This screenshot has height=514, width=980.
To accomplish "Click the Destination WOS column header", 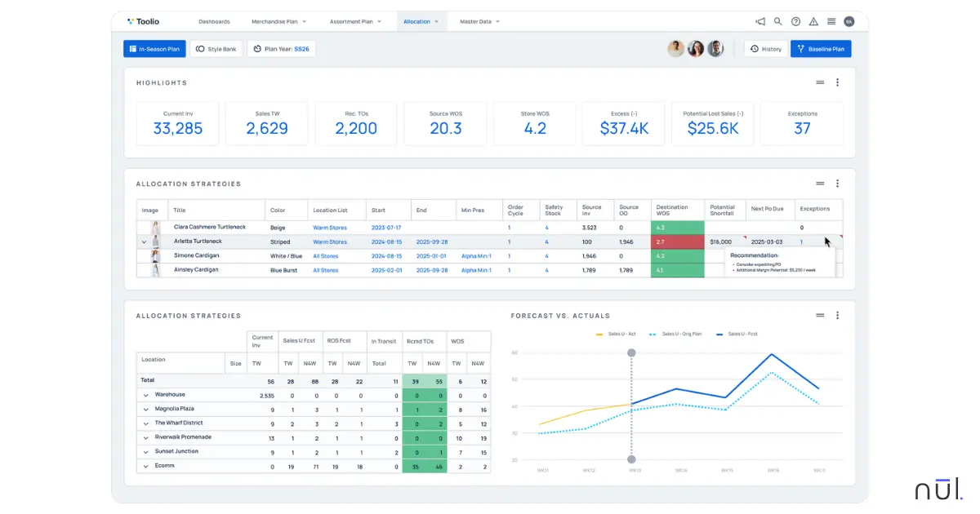I will click(x=678, y=210).
